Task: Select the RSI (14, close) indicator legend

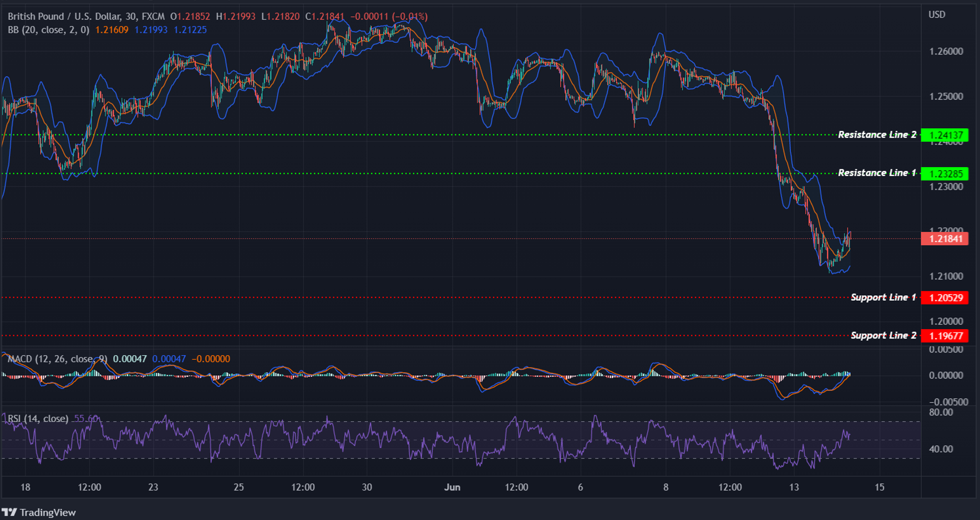Action: [x=37, y=419]
